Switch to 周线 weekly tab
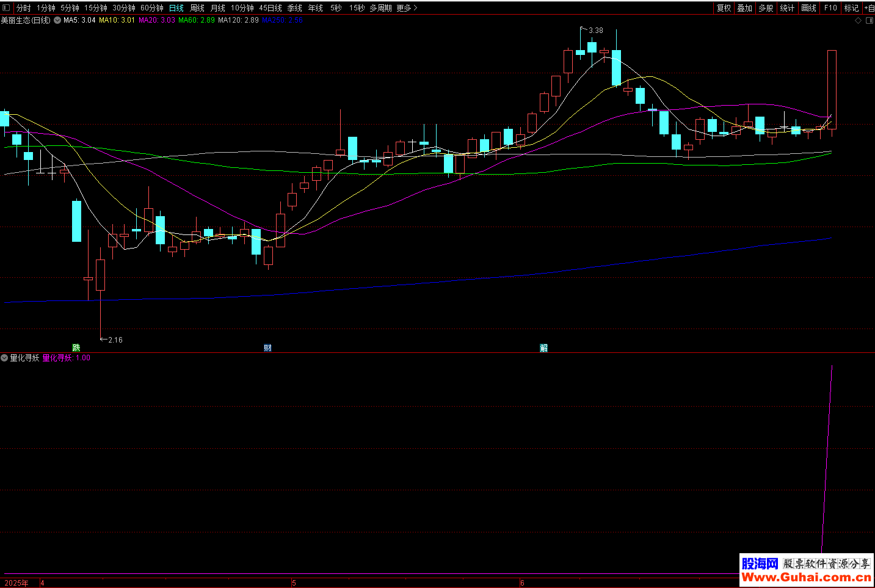Image resolution: width=875 pixels, height=588 pixels. point(197,8)
